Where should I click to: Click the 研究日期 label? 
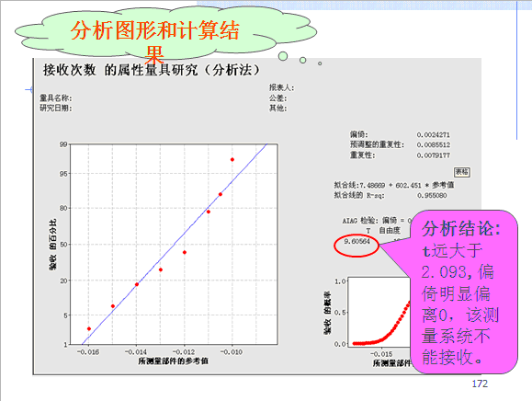click(x=56, y=108)
